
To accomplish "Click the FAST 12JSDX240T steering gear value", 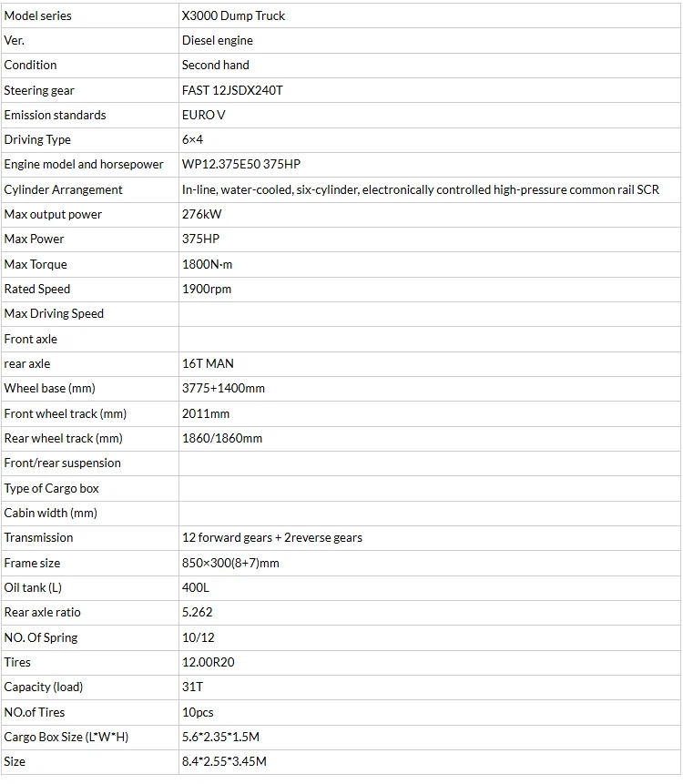I will pos(232,90).
